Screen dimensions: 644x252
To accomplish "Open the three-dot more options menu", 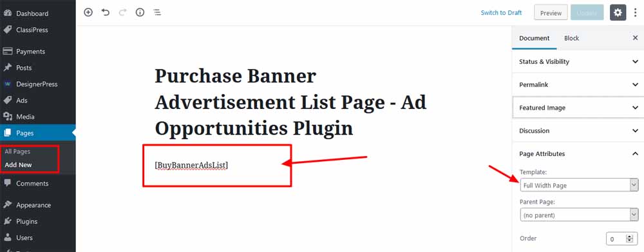I will pyautogui.click(x=636, y=13).
